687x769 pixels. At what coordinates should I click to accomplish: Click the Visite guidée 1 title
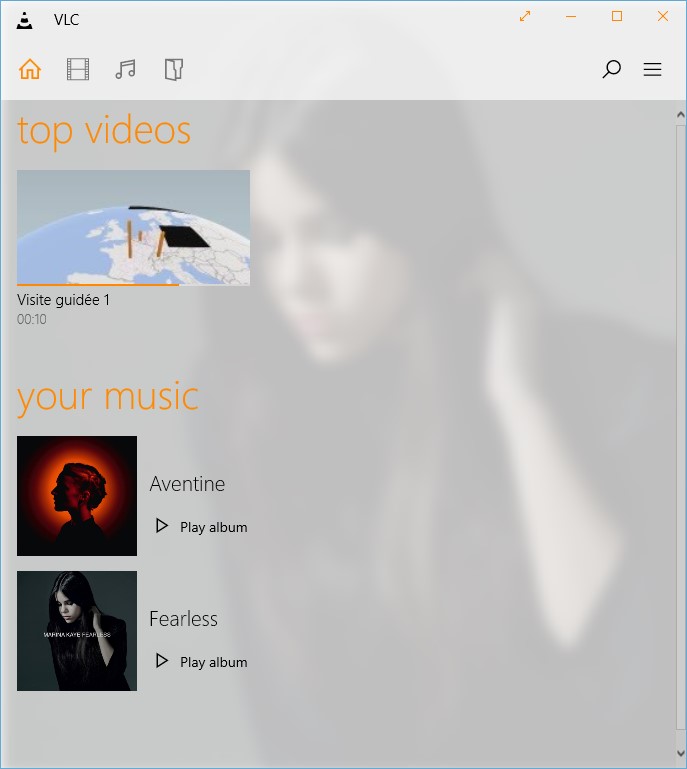[63, 300]
